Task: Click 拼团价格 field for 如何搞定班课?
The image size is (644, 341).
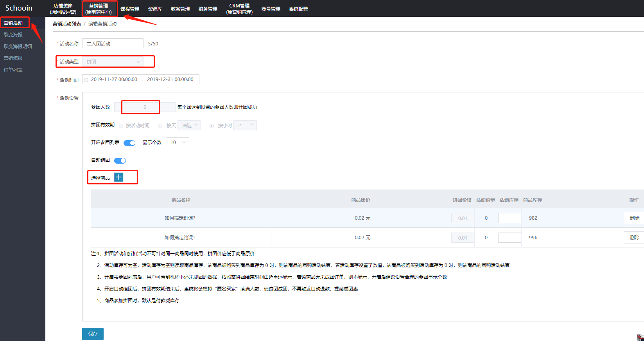Action: [463, 218]
